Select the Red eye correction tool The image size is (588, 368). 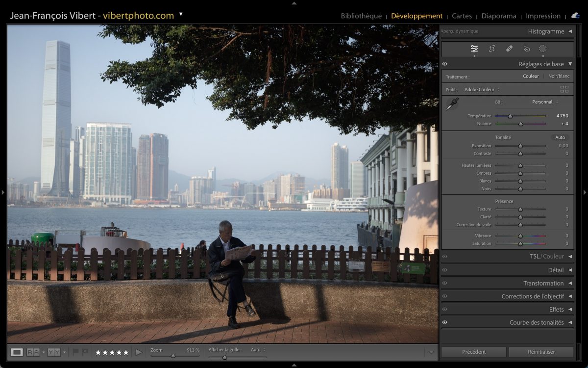point(527,49)
